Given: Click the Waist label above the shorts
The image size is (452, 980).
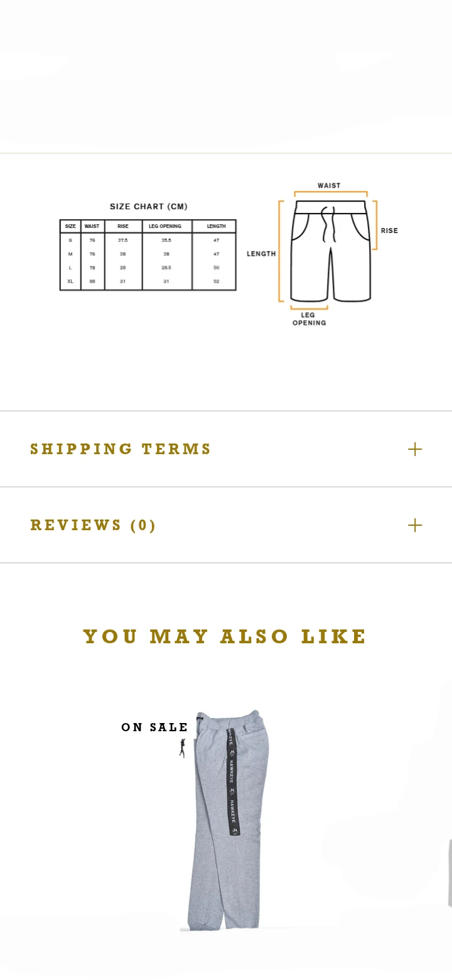Looking at the screenshot, I should pyautogui.click(x=329, y=186).
